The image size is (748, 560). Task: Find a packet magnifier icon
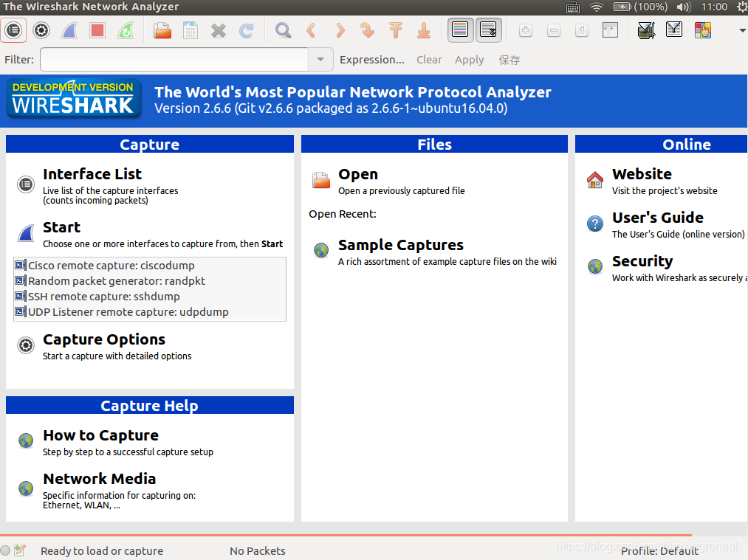click(x=283, y=30)
